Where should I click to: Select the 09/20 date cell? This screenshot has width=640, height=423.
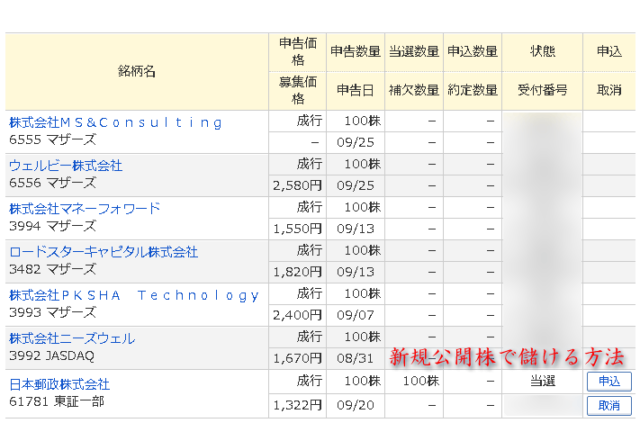coord(356,405)
